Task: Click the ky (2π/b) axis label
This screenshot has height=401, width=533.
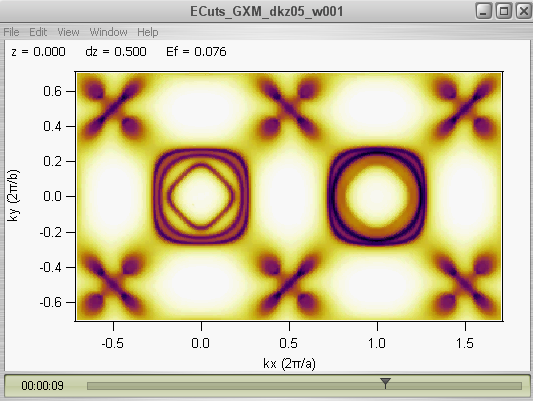Action: (14, 195)
